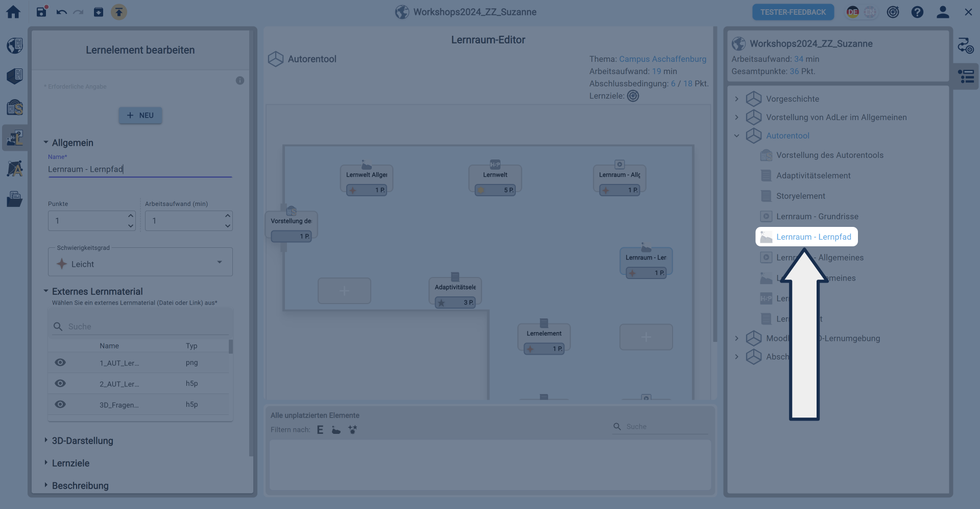The width and height of the screenshot is (980, 509).
Task: Click the learning goals target icon next to Lernziele
Action: pos(633,96)
